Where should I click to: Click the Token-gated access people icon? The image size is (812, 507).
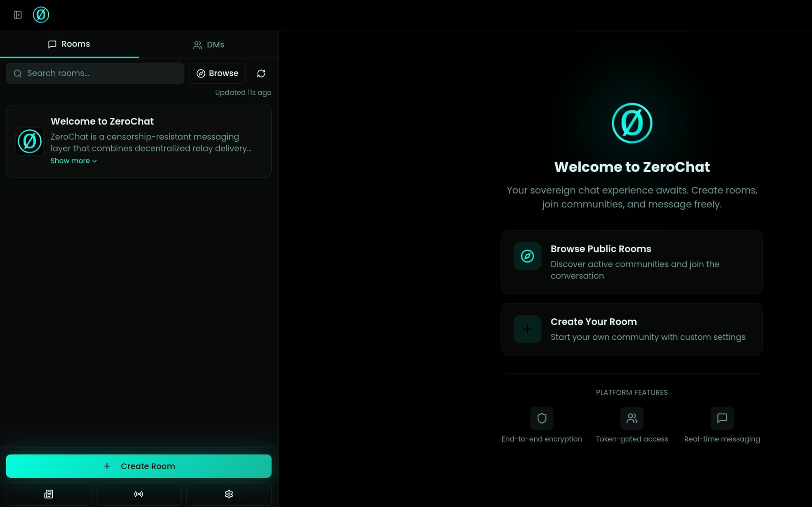pyautogui.click(x=632, y=418)
